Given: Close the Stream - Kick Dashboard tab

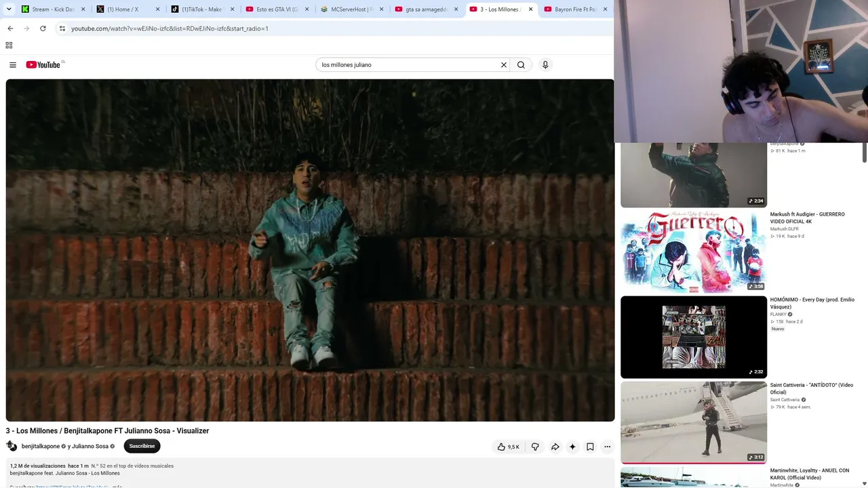Looking at the screenshot, I should click(x=83, y=9).
